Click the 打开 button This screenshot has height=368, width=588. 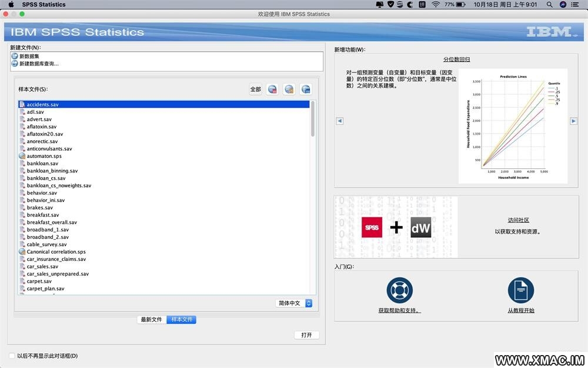pyautogui.click(x=306, y=335)
